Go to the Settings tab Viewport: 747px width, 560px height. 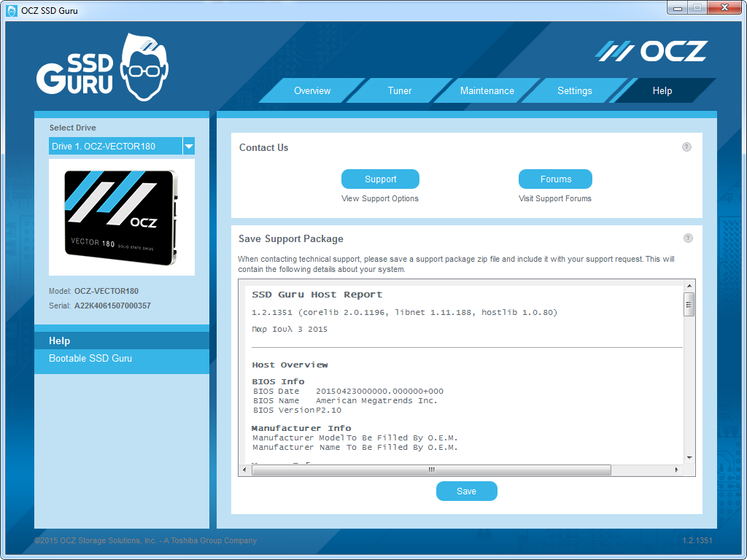point(575,90)
